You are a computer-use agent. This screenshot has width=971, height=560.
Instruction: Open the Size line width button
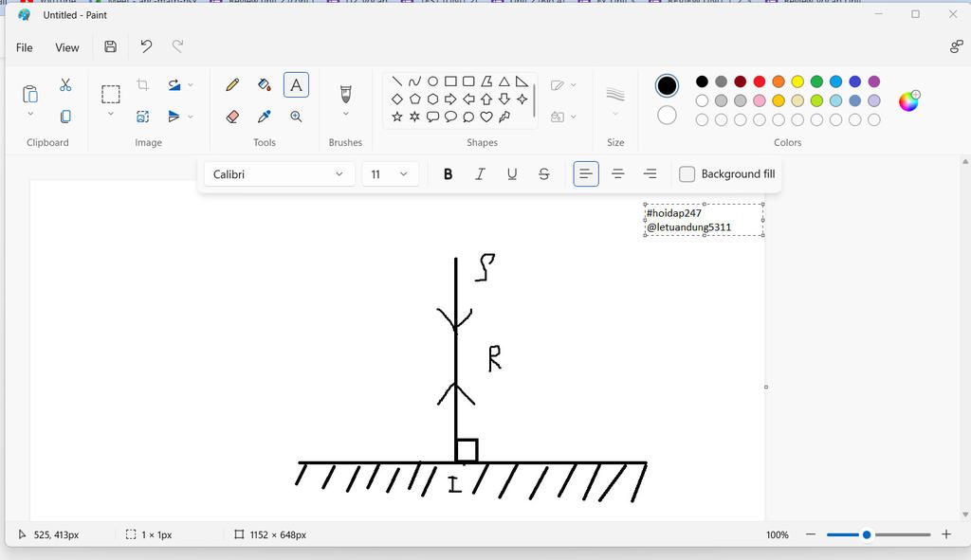point(615,100)
